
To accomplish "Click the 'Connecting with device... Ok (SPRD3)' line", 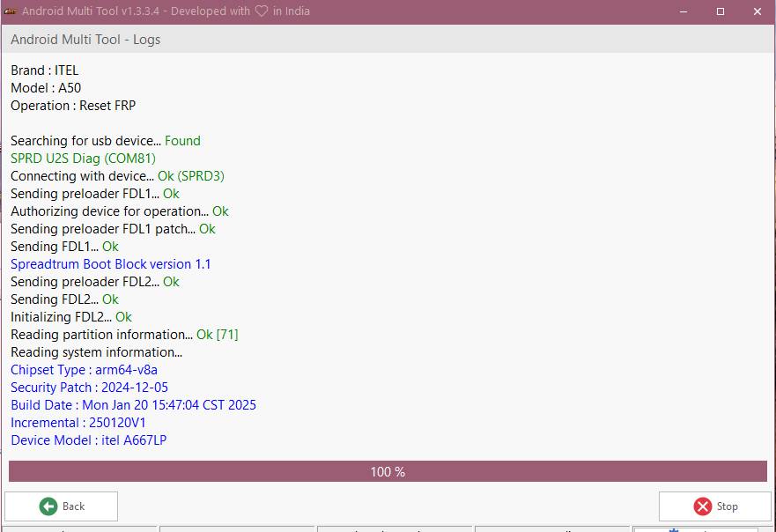I will pyautogui.click(x=117, y=176).
